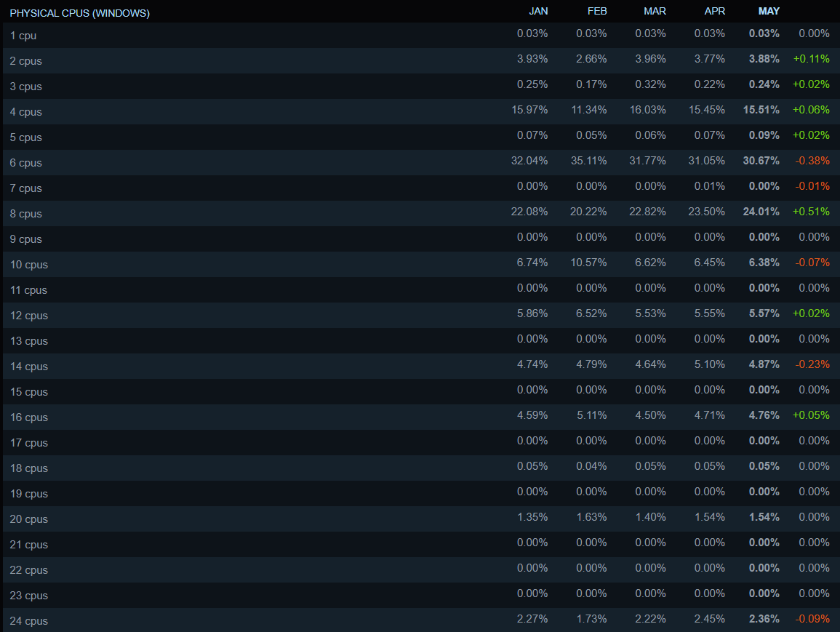Click the 8 cpus row label
The image size is (840, 632).
pos(26,214)
